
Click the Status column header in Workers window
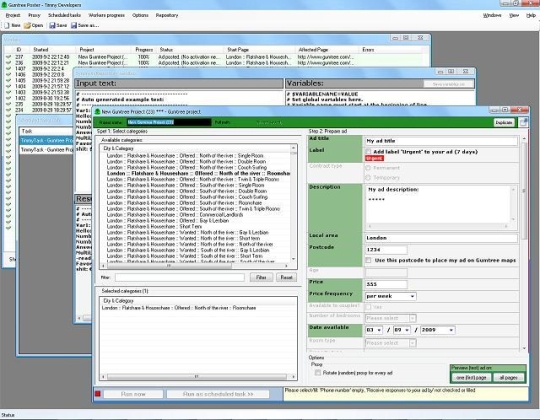[191, 50]
